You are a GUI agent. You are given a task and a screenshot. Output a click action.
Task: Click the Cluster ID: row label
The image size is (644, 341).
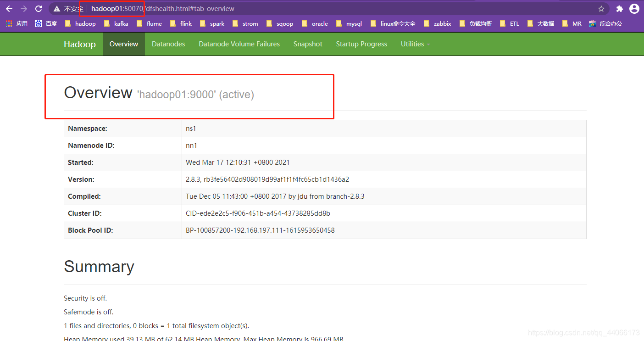point(85,213)
